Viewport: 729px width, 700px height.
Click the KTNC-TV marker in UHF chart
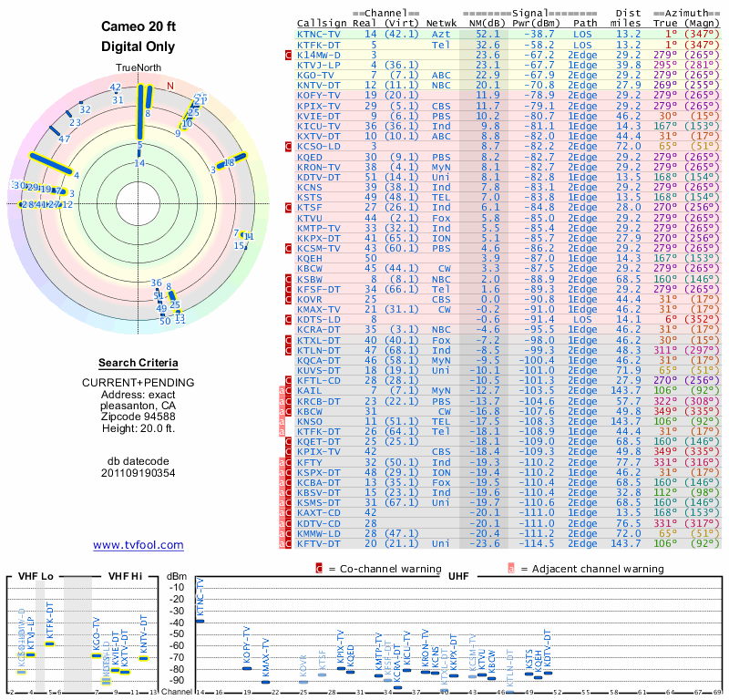tap(200, 621)
